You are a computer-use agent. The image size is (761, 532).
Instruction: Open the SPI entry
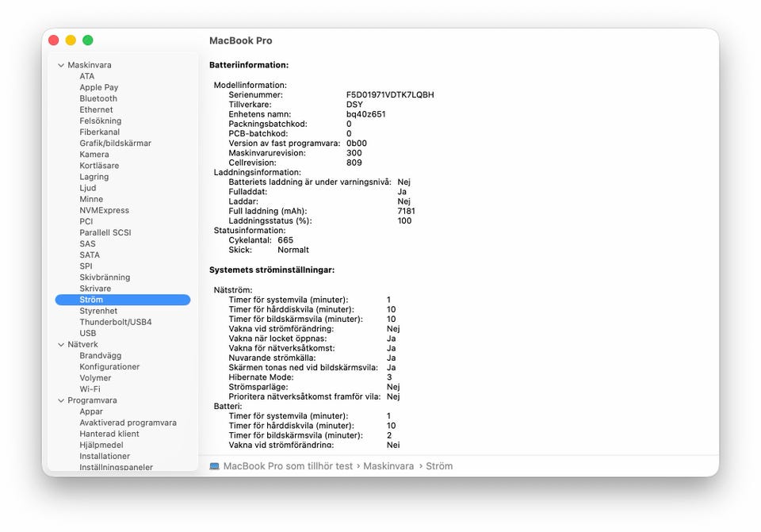click(86, 266)
